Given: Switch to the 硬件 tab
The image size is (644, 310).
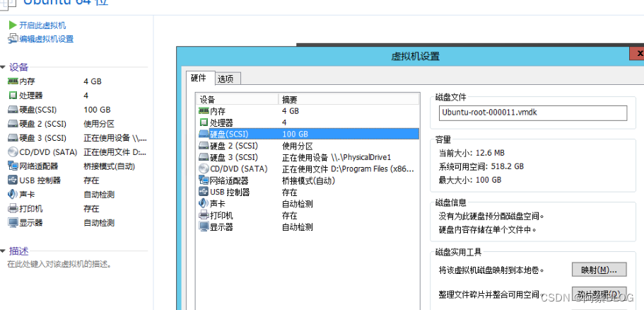Looking at the screenshot, I should [x=201, y=78].
